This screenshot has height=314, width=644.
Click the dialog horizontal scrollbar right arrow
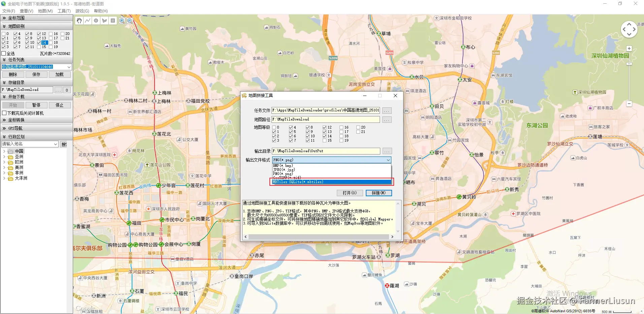pos(392,237)
